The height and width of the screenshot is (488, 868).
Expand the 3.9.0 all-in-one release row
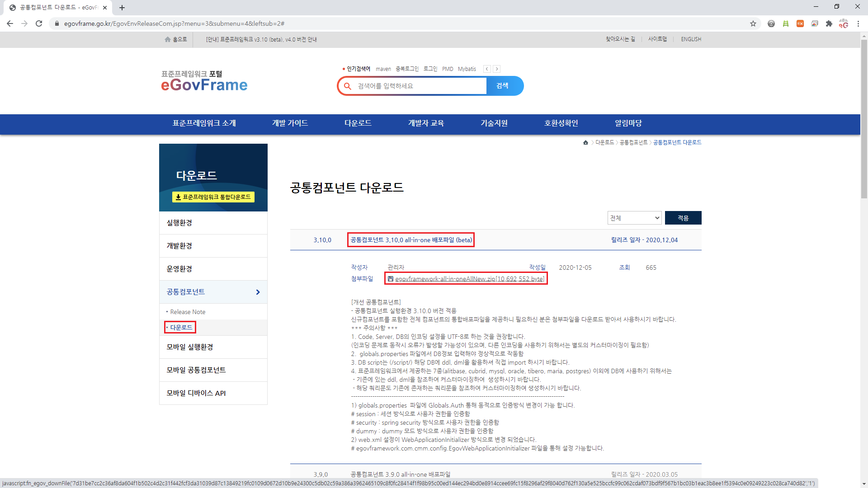coord(400,474)
